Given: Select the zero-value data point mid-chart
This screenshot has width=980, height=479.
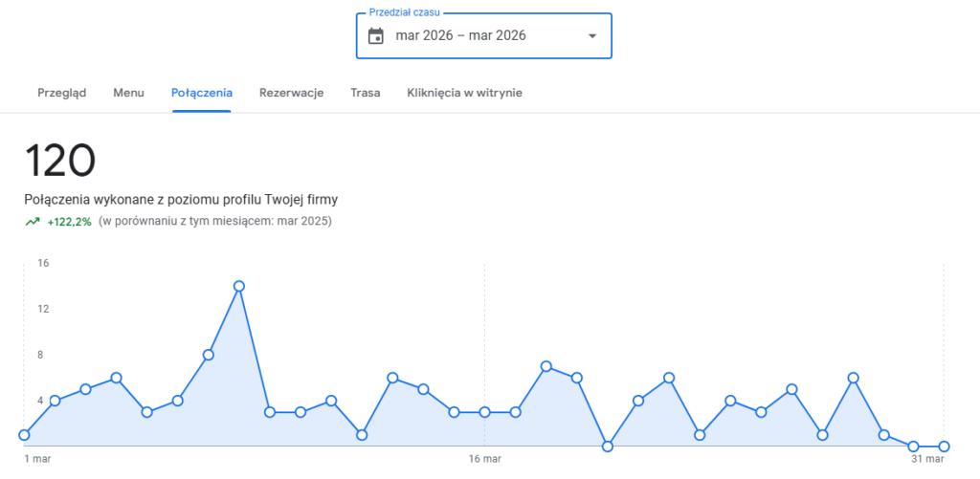Looking at the screenshot, I should click(608, 446).
